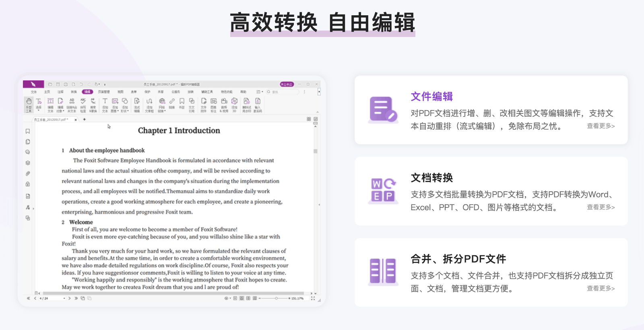Open the Home (主页) ribbon tab
Image resolution: width=644 pixels, height=330 pixels.
47,92
